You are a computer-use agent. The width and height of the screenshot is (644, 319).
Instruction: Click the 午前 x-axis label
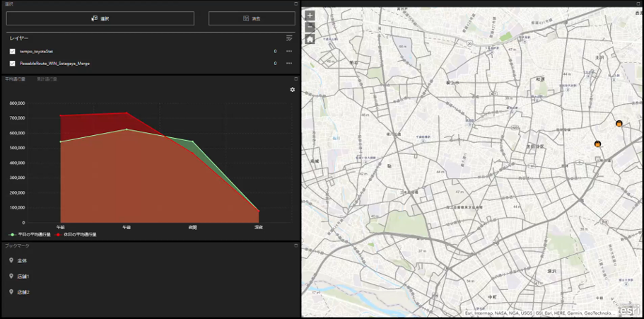pos(60,227)
